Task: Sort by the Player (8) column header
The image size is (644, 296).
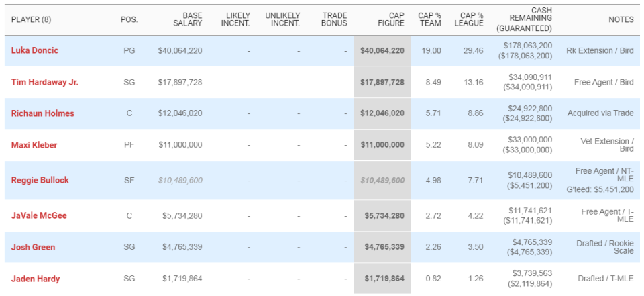Action: [x=32, y=19]
